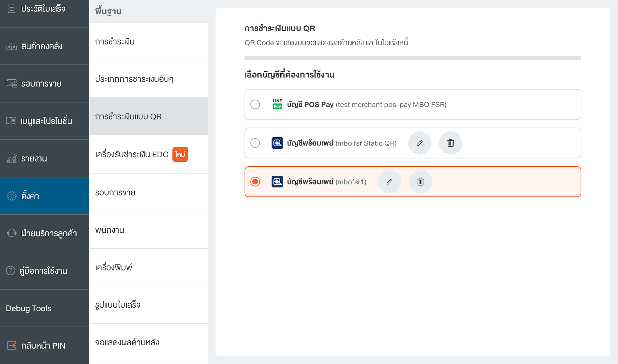Viewport: 618px width, 364px height.
Task: Go to สินค้าคงคลัง page
Action: click(x=45, y=46)
